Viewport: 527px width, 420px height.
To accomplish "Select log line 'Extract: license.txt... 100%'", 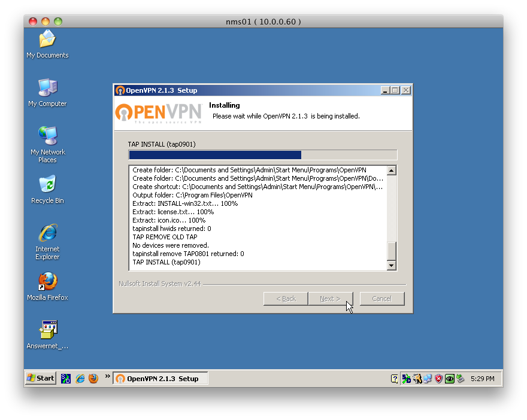I will coord(173,212).
